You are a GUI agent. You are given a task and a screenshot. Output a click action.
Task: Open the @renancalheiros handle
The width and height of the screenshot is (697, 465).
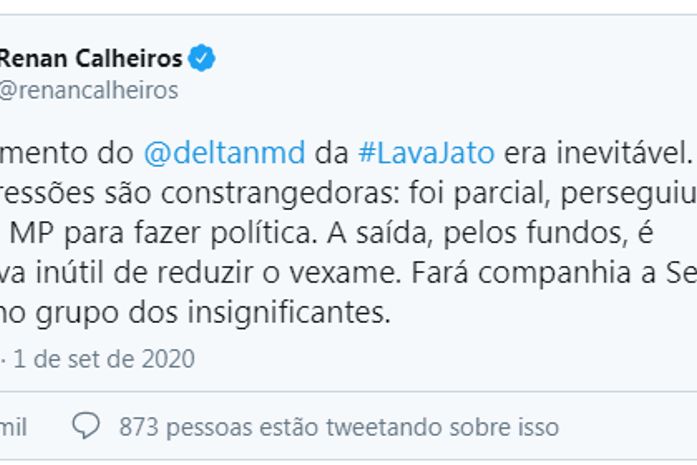[89, 91]
